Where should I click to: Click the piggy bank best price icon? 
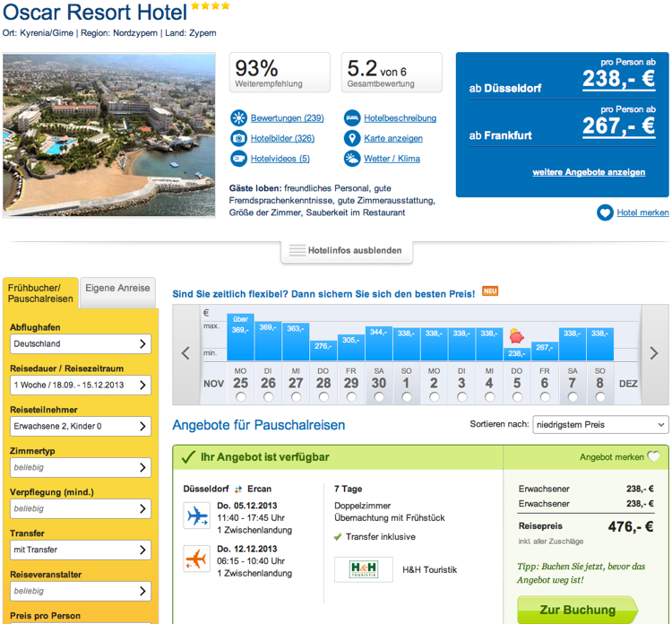tap(516, 336)
